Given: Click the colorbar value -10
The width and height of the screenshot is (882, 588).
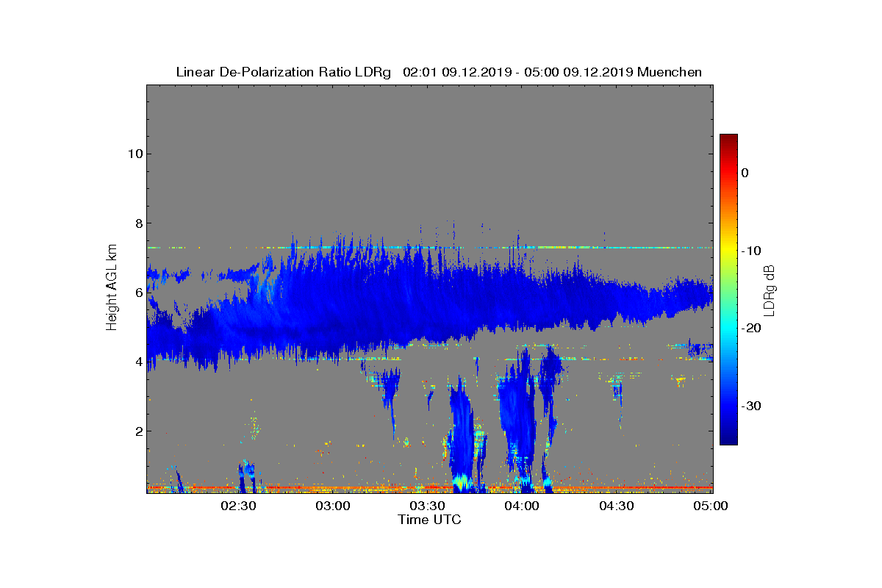Looking at the screenshot, I should point(751,251).
